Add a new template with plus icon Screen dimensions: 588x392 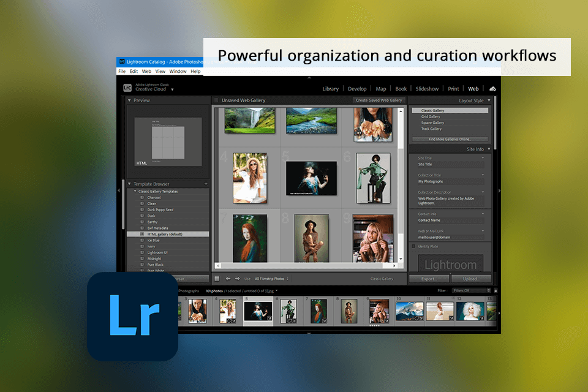tap(206, 184)
